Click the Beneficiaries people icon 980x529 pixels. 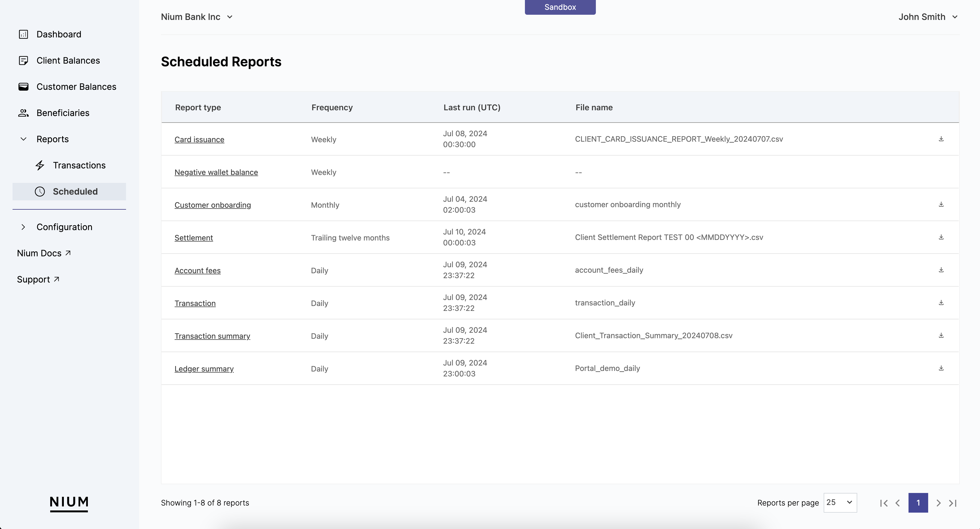tap(23, 113)
